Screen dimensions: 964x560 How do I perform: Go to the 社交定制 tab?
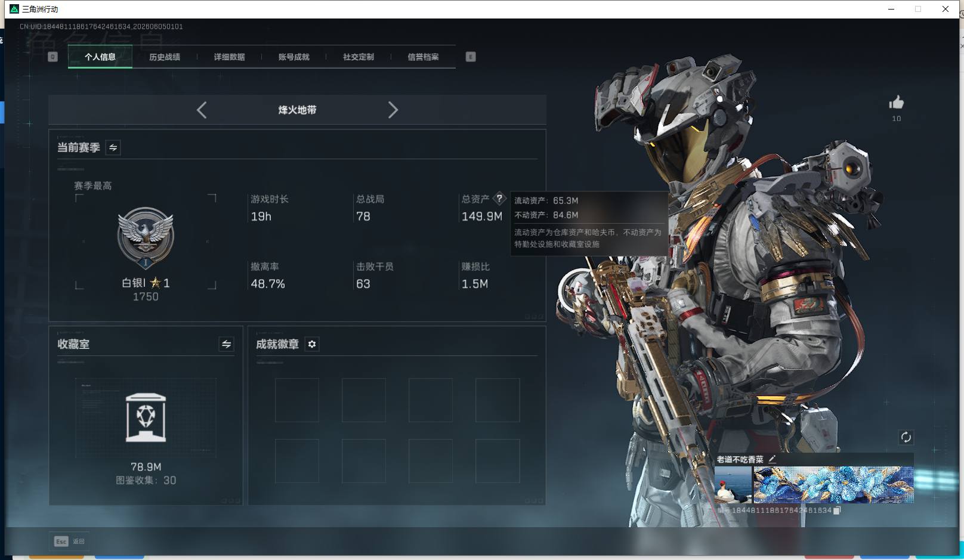point(359,57)
